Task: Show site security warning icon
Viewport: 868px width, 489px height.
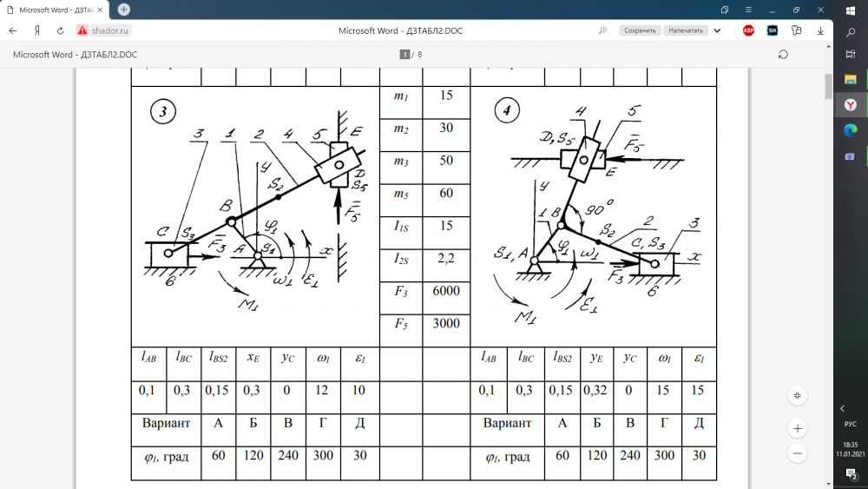Action: point(82,30)
